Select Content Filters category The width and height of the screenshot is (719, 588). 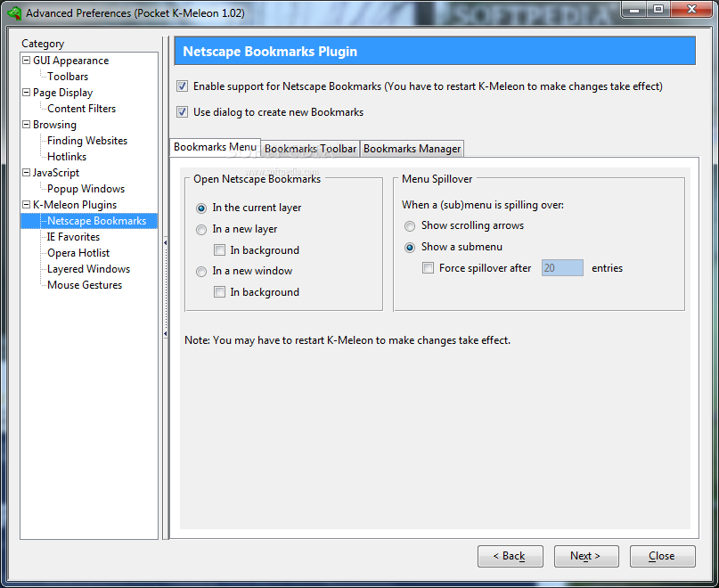(81, 108)
